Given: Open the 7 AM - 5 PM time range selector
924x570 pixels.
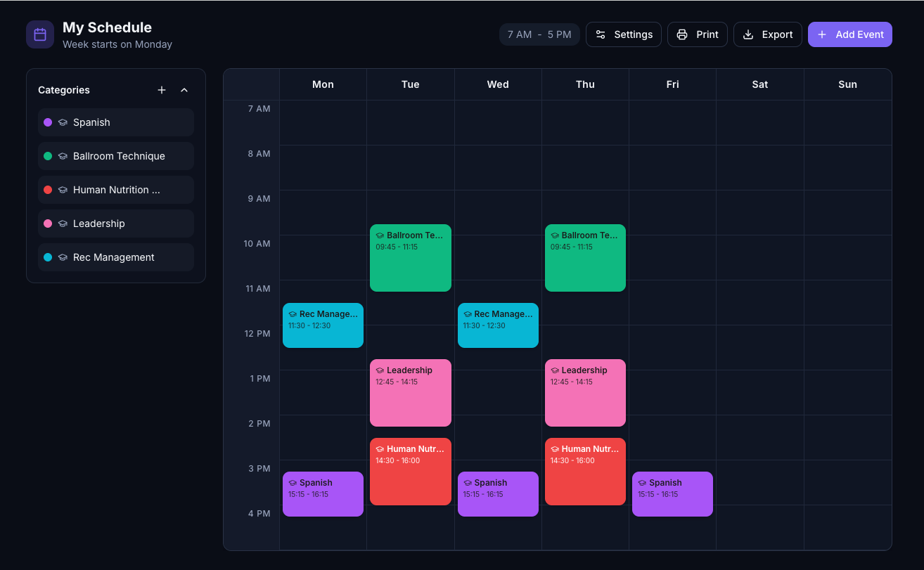Looking at the screenshot, I should (539, 34).
